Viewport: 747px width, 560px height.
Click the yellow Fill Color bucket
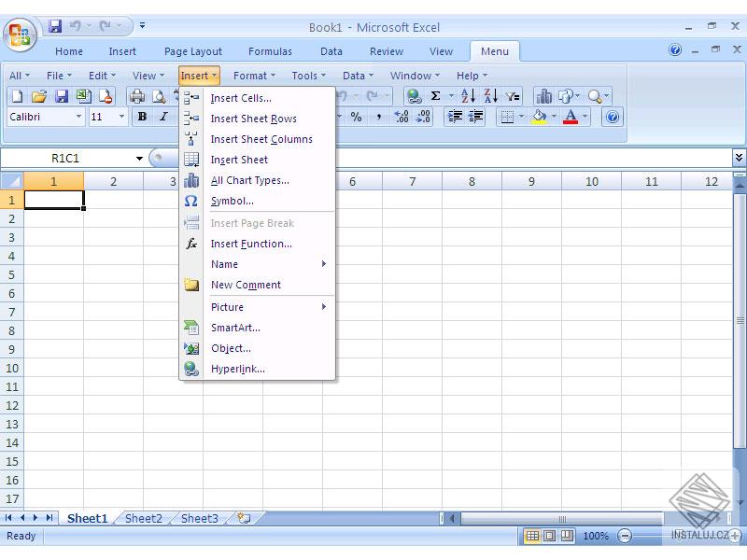(540, 117)
